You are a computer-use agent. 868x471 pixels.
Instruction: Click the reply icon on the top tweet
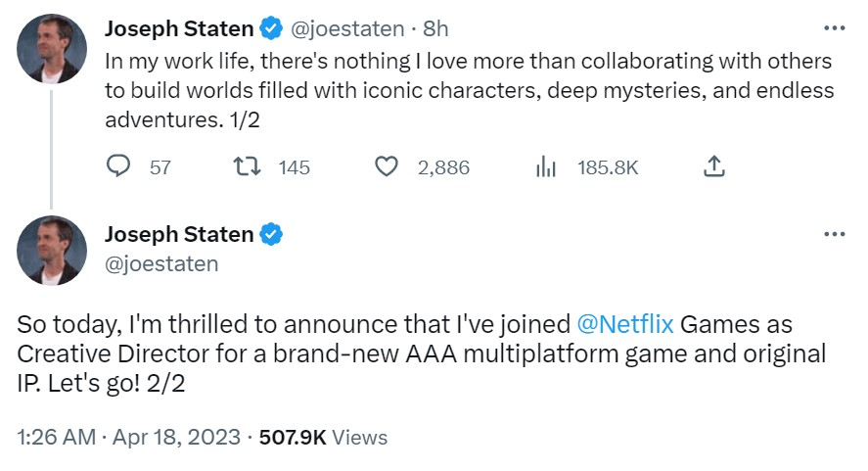coord(118,167)
